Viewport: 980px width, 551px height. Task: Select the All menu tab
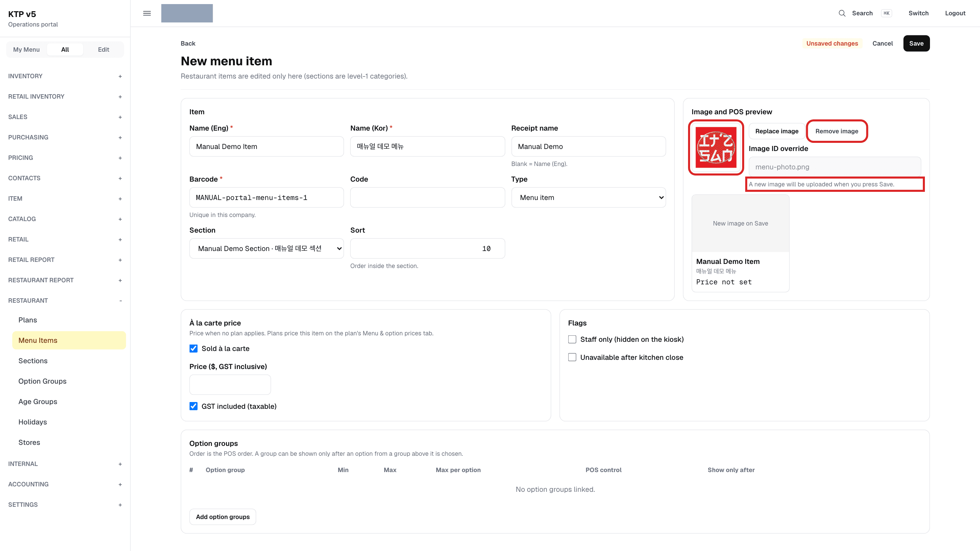pos(65,49)
